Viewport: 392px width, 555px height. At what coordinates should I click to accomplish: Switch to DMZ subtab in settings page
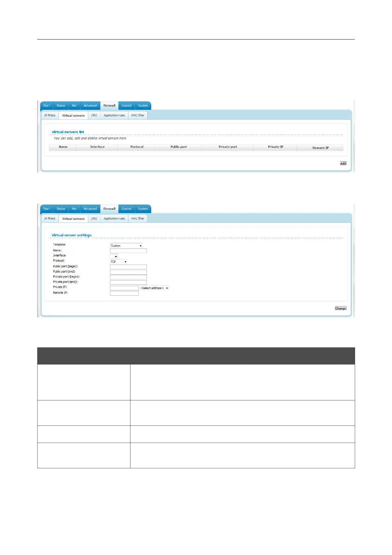coord(94,219)
